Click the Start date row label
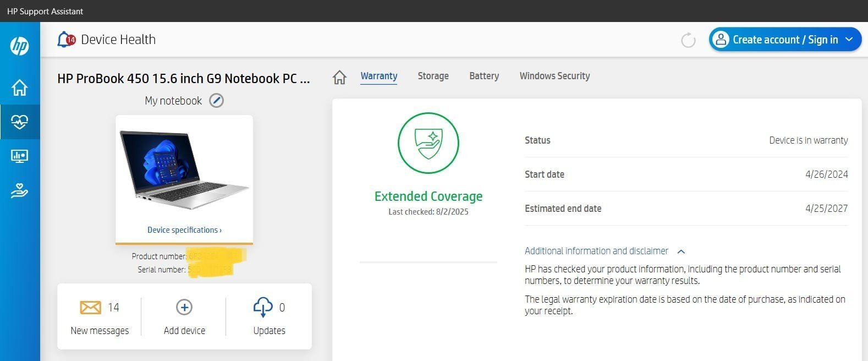Viewport: 868px width, 361px height. tap(545, 174)
